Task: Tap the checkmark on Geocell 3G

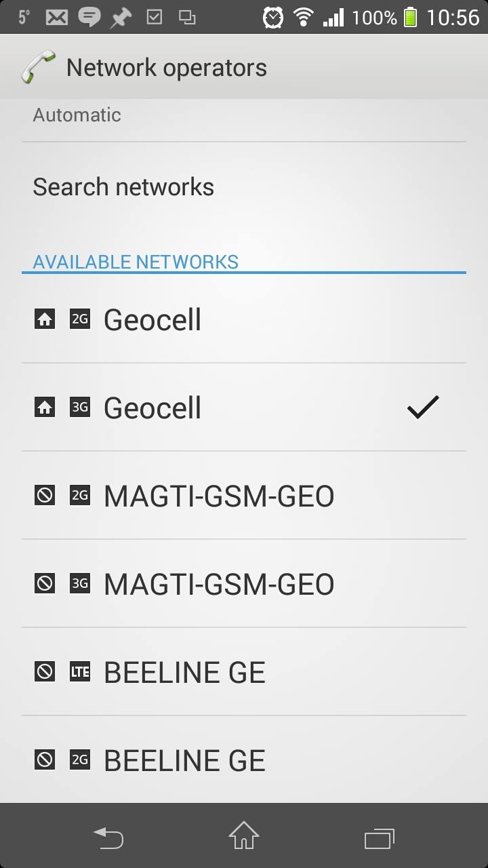Action: click(423, 408)
